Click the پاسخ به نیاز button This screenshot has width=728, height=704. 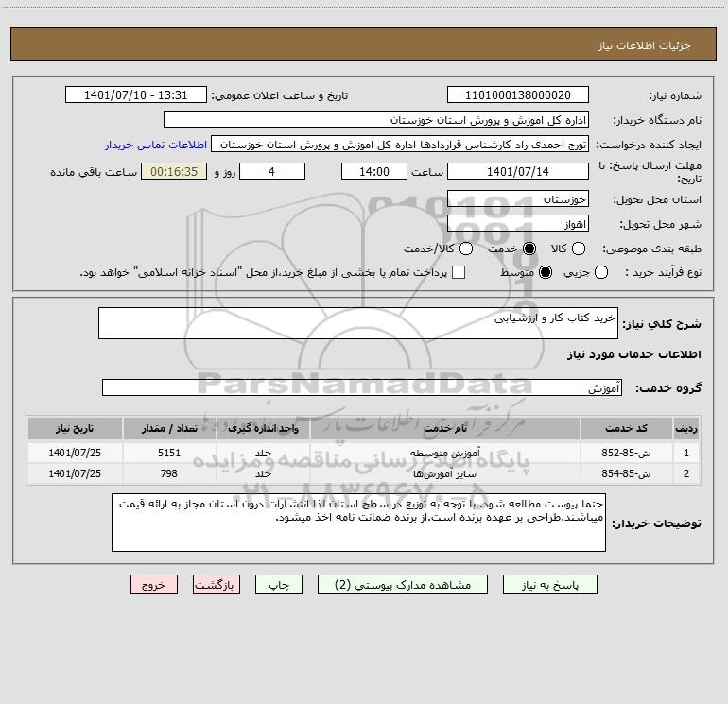550,585
